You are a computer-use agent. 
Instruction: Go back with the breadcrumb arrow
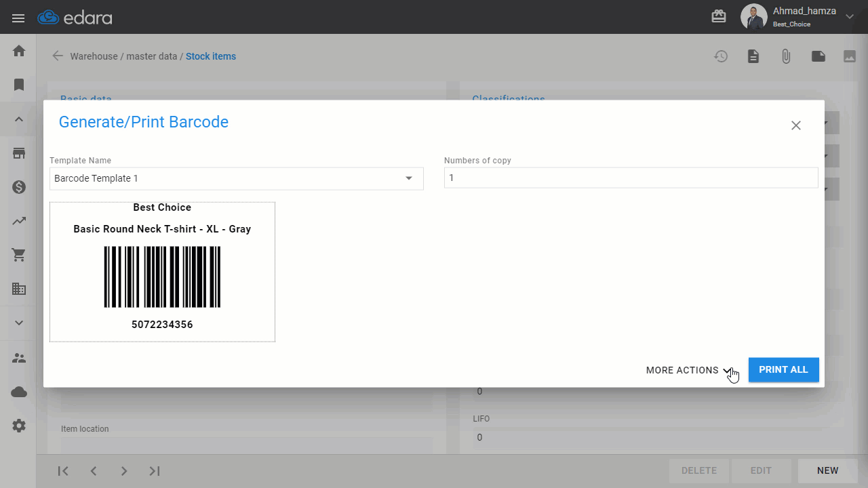(x=58, y=56)
